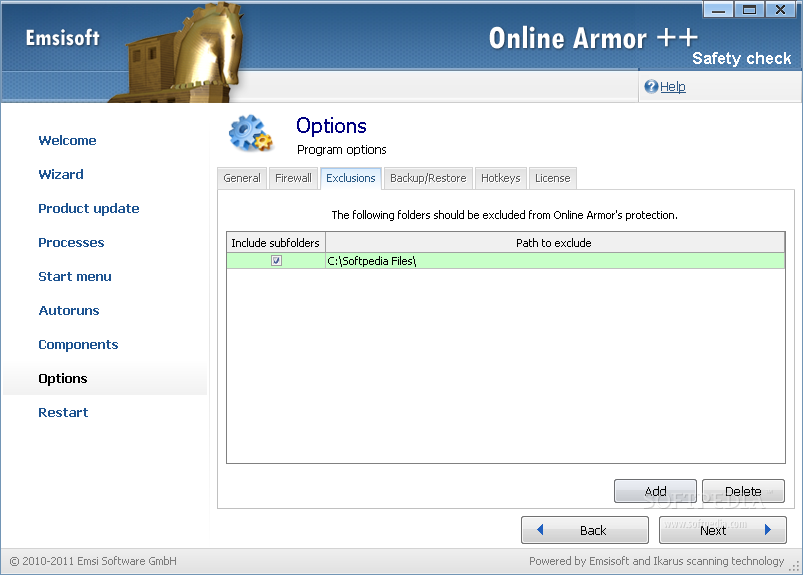Click the excluded folders instruction text
Screen dimensions: 803x575
(x=504, y=215)
